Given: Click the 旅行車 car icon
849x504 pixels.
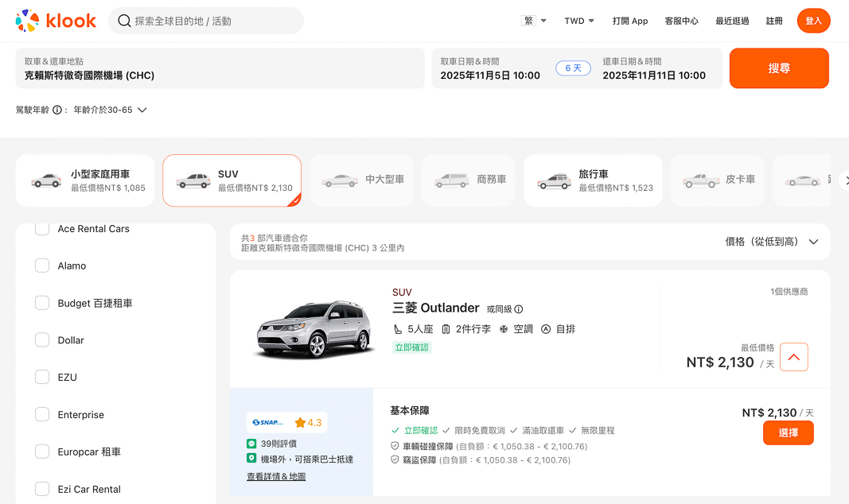Looking at the screenshot, I should coord(554,181).
